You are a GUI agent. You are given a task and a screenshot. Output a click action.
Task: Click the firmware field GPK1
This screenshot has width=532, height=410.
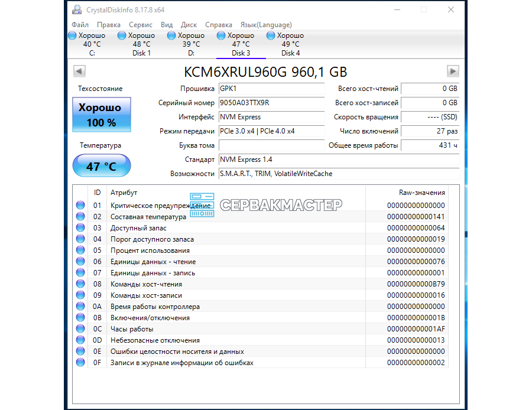[271, 89]
